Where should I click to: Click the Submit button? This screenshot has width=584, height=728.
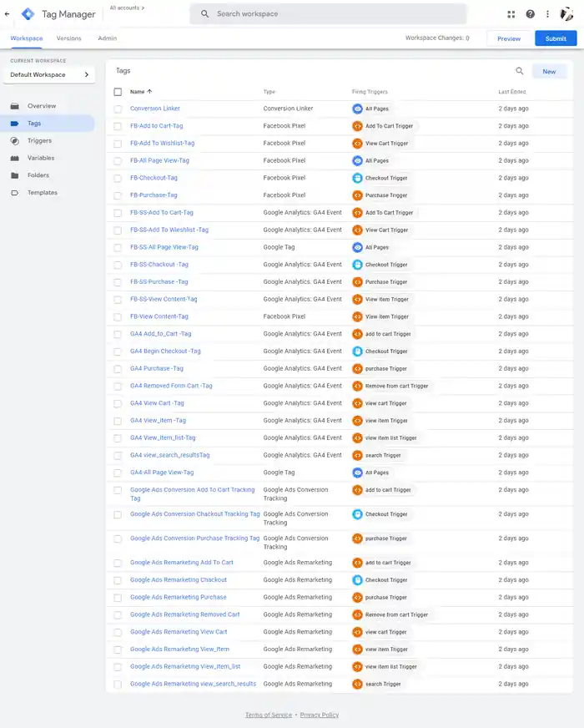pyautogui.click(x=556, y=38)
